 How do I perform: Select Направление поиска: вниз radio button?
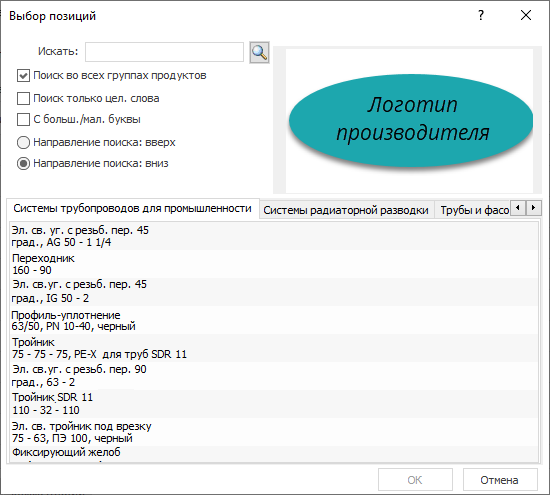point(23,163)
